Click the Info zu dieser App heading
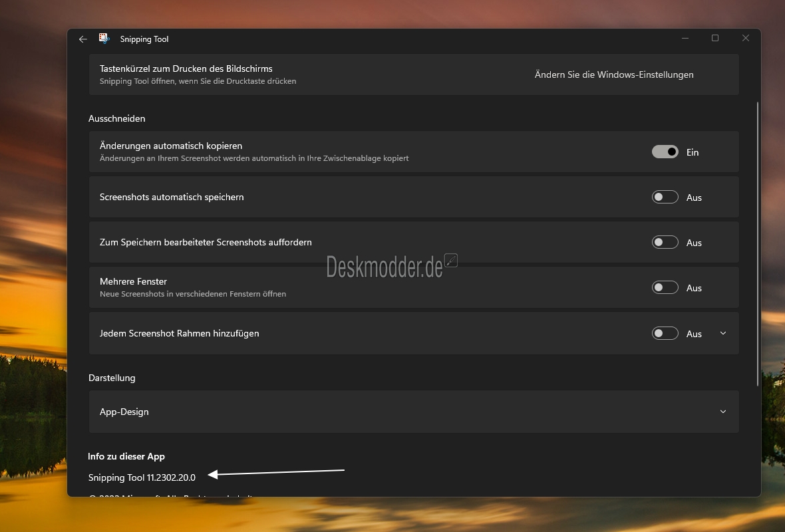Screen dimensions: 785x532 [126, 456]
